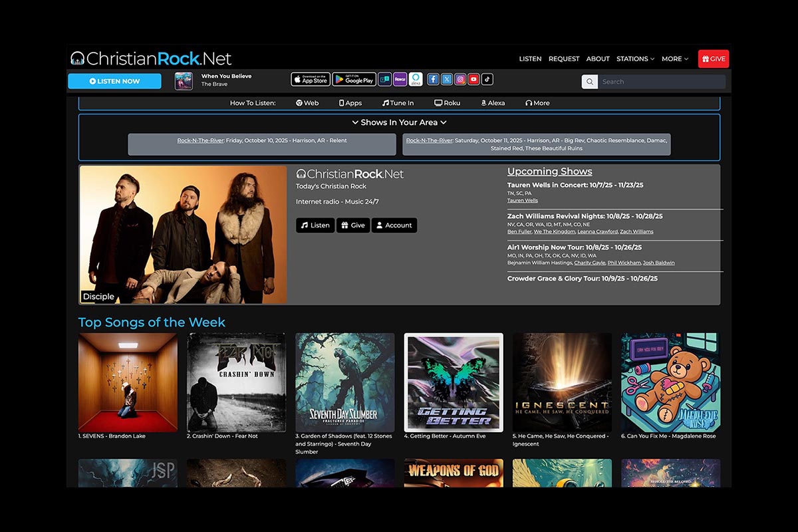Open the ABOUT menu item
The image size is (798, 532).
(x=598, y=59)
